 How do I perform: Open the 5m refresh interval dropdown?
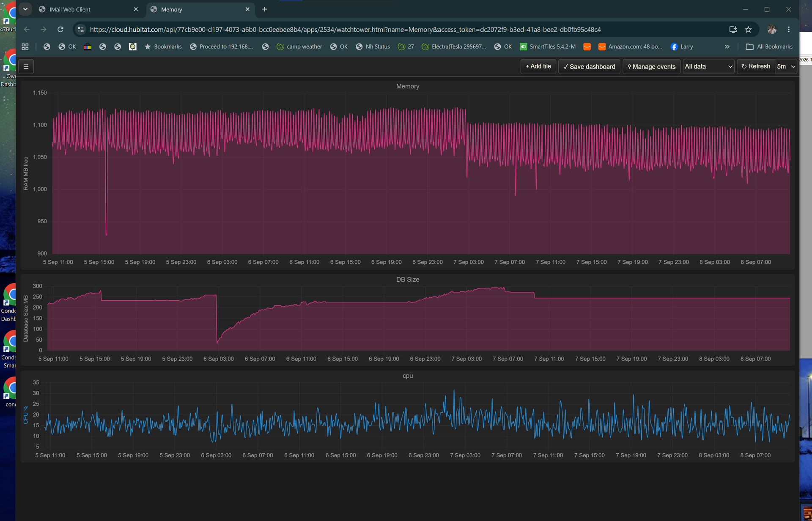786,66
